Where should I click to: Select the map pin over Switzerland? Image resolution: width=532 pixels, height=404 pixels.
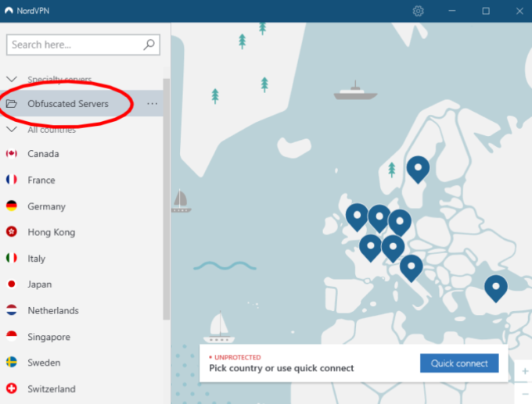393,248
